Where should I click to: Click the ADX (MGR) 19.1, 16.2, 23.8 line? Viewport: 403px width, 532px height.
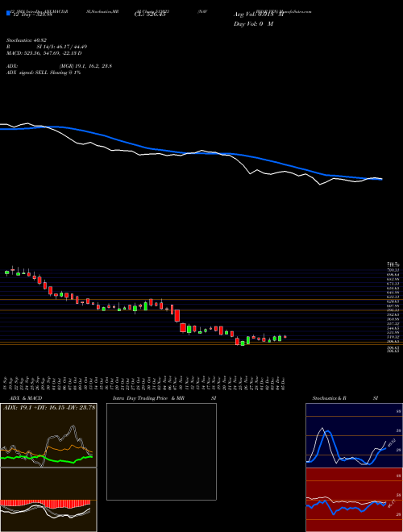tap(59, 66)
